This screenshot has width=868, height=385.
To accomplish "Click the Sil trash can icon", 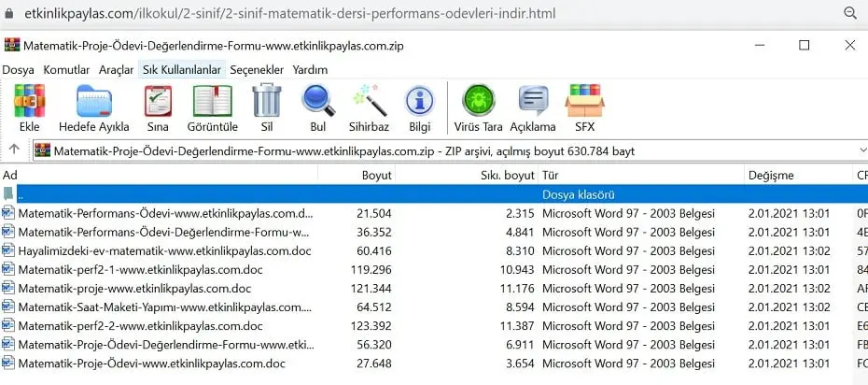I will click(x=267, y=100).
